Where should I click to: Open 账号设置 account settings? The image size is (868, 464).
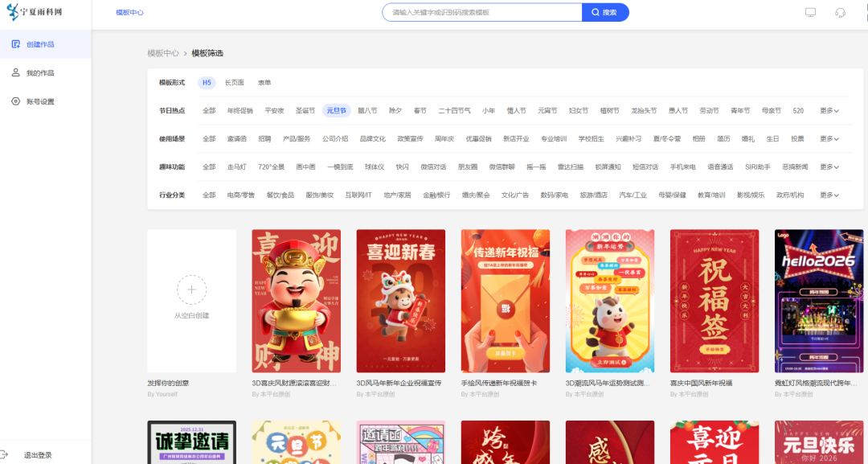(46, 100)
